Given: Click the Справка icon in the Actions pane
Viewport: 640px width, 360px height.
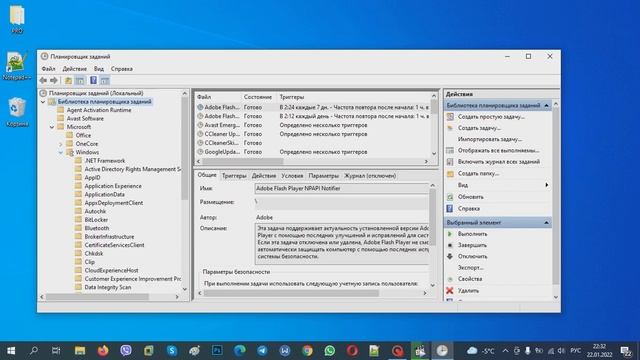Looking at the screenshot, I should [x=450, y=209].
